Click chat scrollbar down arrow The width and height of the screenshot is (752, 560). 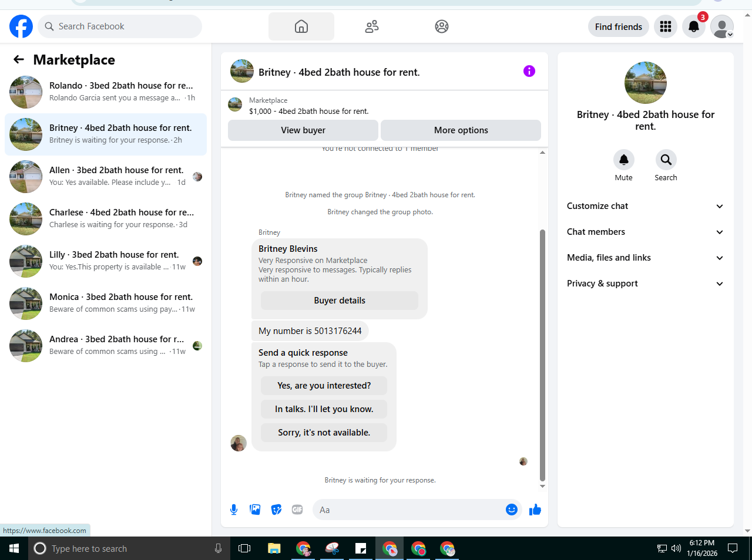coord(542,486)
